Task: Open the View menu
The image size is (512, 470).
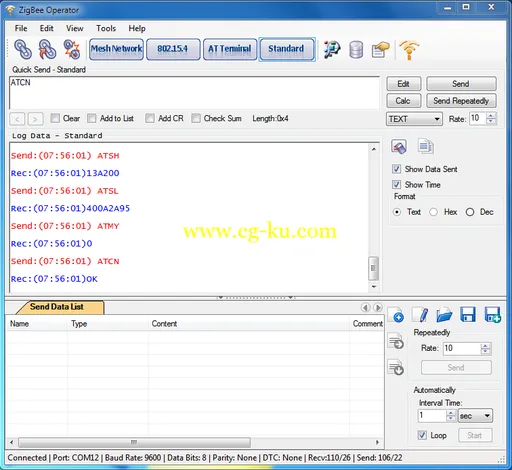Action: coord(75,29)
